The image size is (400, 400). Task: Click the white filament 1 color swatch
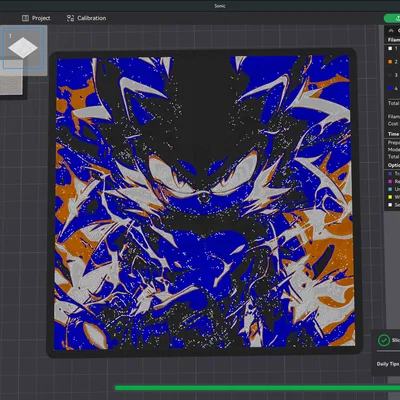pyautogui.click(x=390, y=49)
